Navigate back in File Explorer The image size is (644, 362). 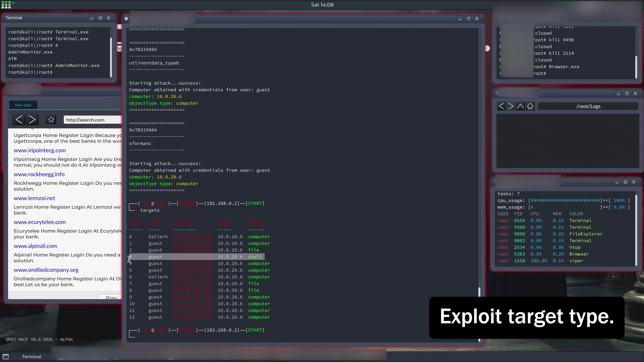point(501,106)
